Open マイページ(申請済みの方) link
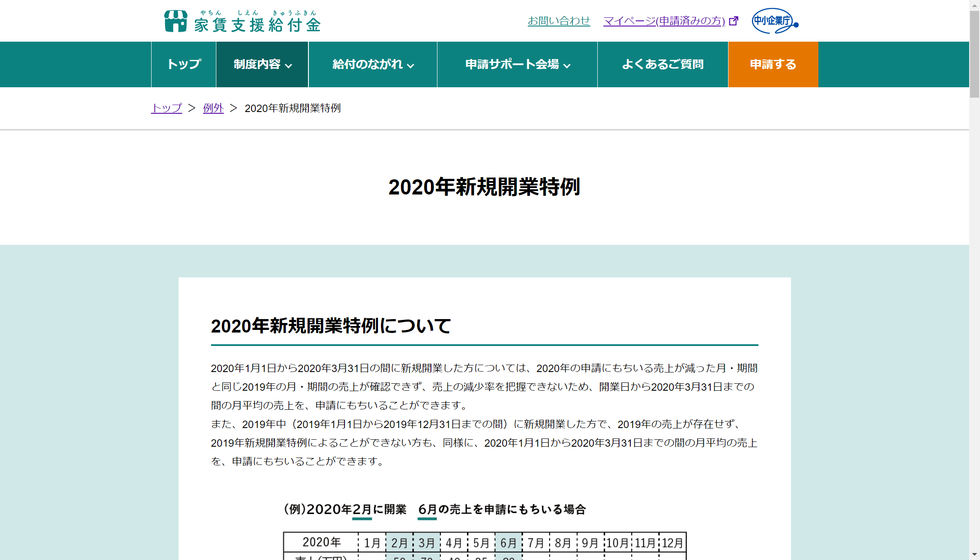980x560 pixels. click(664, 21)
